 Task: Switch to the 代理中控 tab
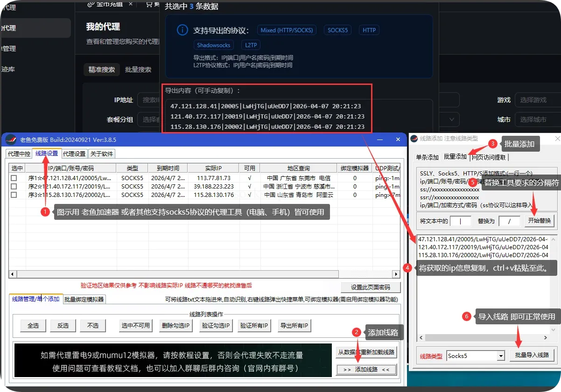pos(19,154)
